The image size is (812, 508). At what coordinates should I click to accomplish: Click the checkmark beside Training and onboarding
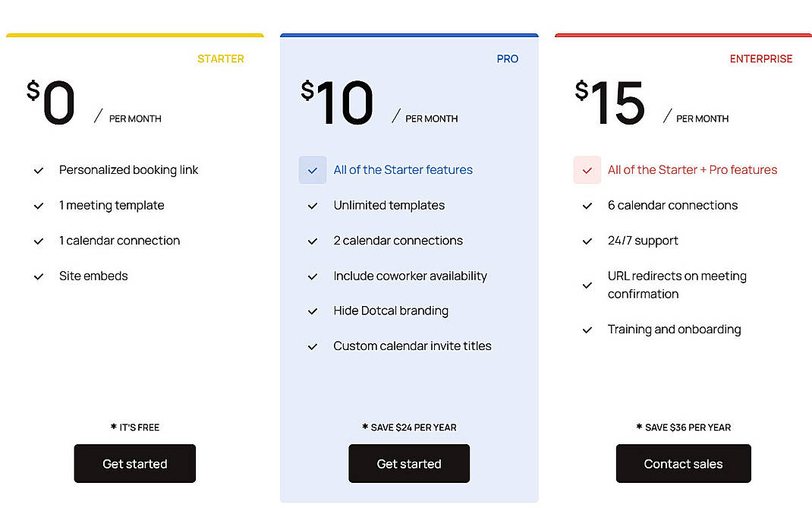coord(587,330)
